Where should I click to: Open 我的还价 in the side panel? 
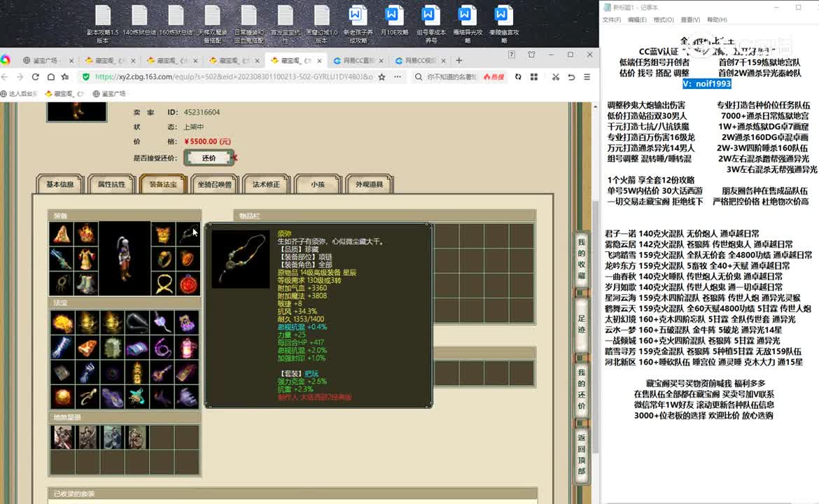click(x=582, y=389)
